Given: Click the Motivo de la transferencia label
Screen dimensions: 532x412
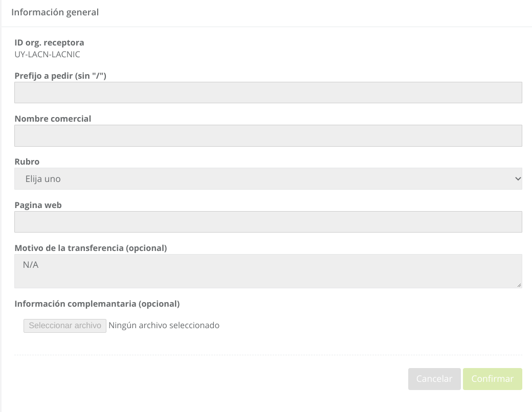Looking at the screenshot, I should 91,248.
